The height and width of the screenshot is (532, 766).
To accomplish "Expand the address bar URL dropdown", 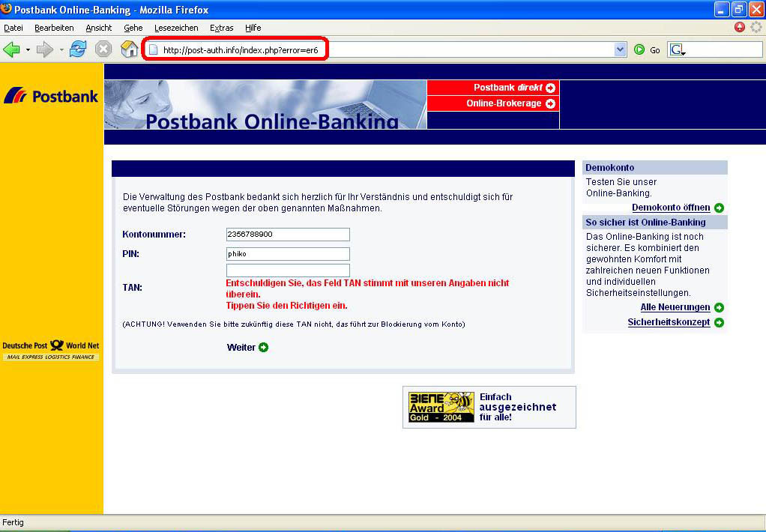I will tap(620, 49).
